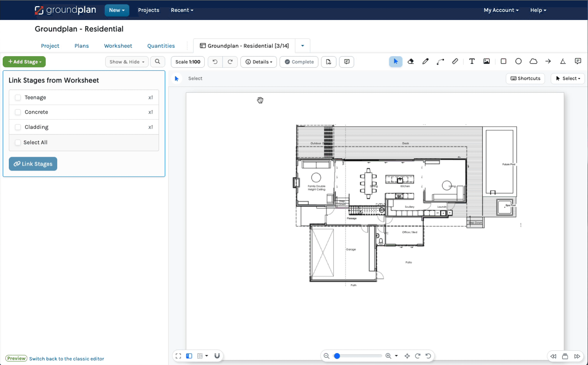
Task: Click Switch back to the classic editor
Action: point(67,359)
